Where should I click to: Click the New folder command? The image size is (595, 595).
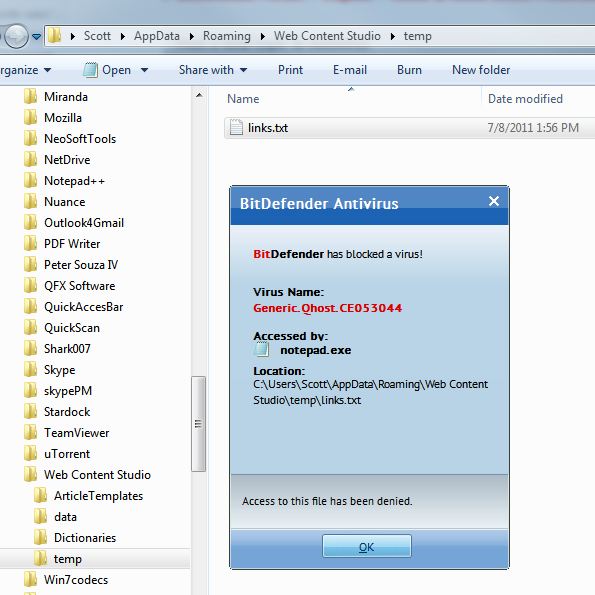(481, 70)
